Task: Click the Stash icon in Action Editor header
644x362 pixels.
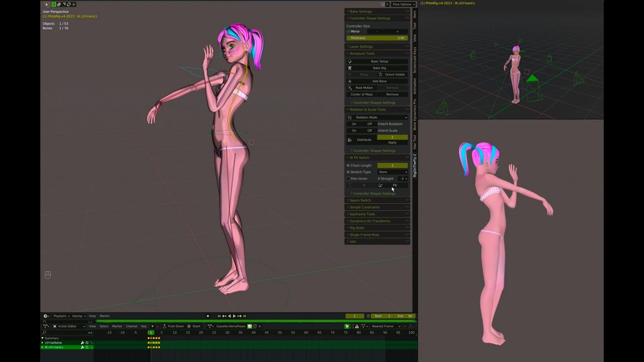Action: point(189,326)
